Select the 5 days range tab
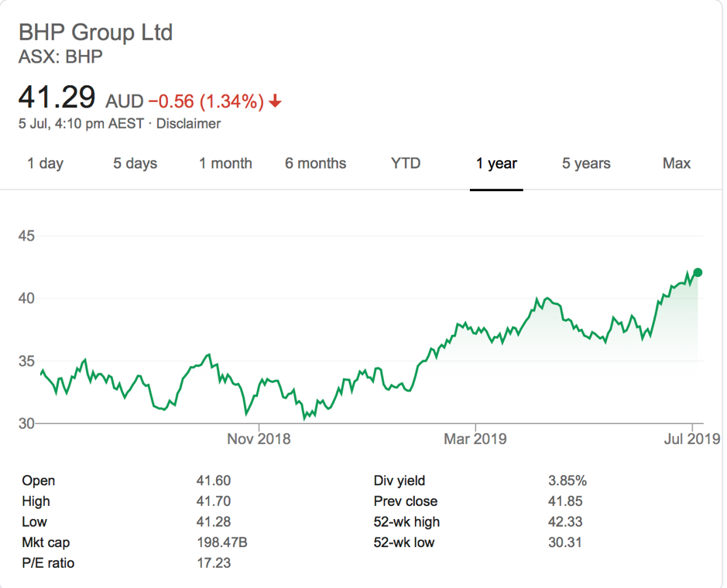The image size is (727, 588). [x=135, y=163]
